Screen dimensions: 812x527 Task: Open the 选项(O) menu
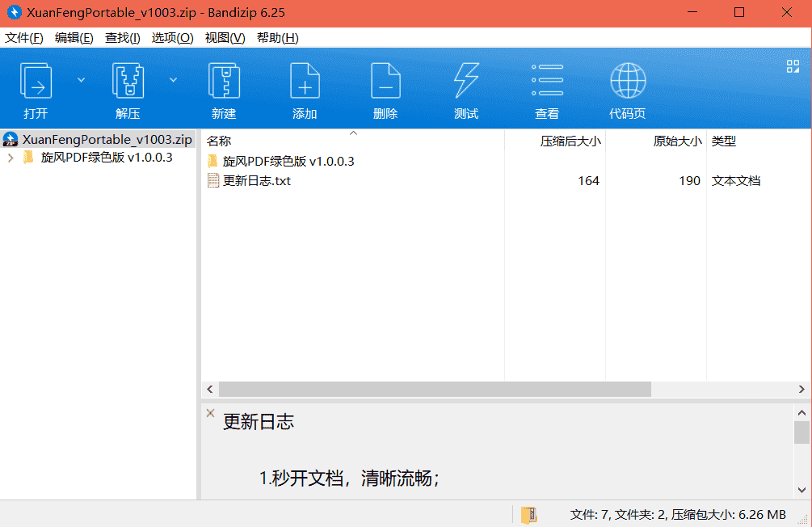[172, 38]
